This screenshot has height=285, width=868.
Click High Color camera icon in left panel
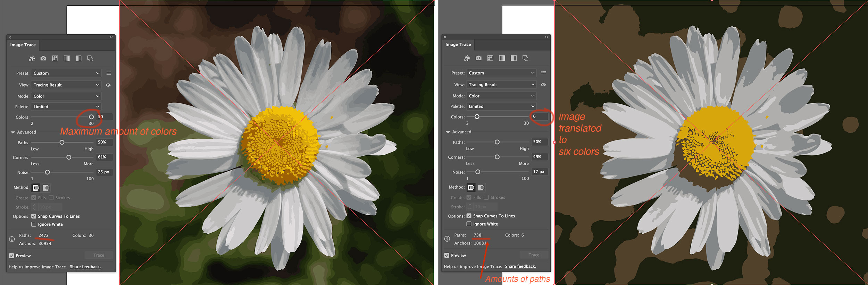43,59
